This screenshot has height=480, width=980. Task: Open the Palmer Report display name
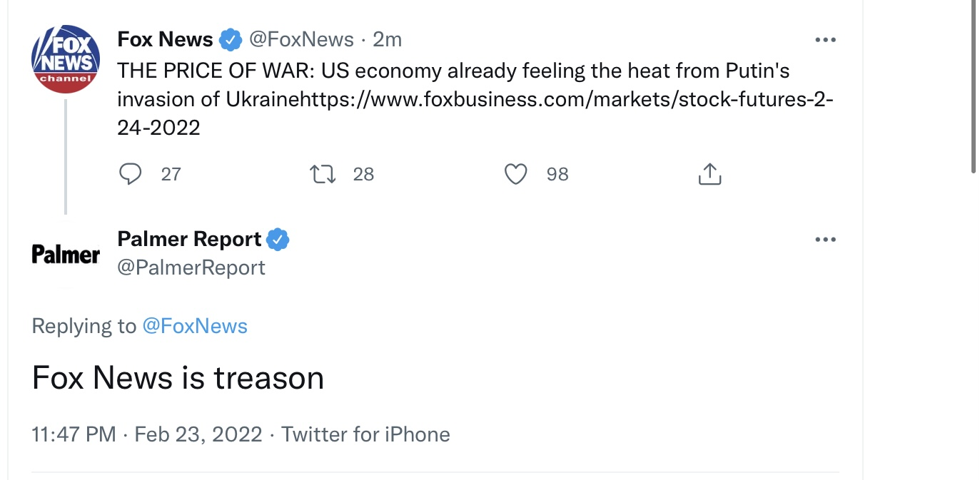(189, 240)
